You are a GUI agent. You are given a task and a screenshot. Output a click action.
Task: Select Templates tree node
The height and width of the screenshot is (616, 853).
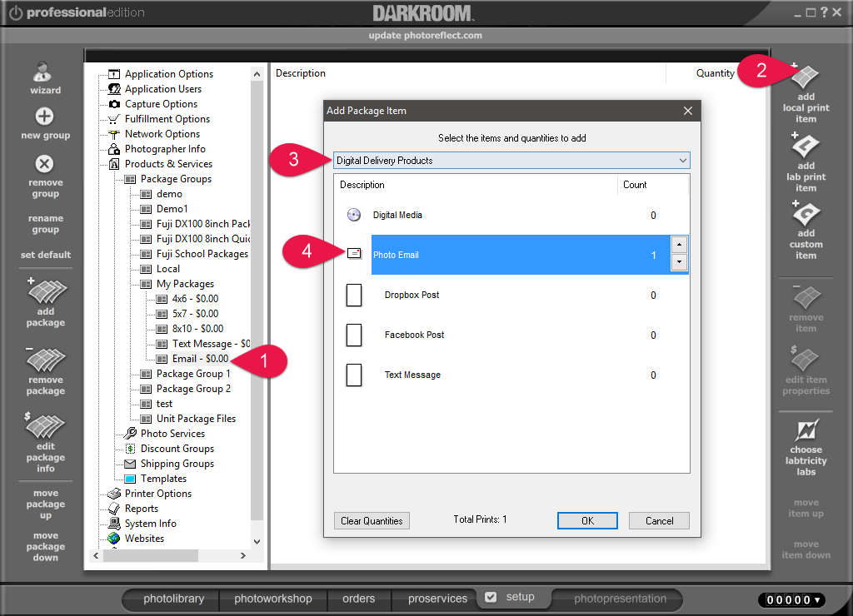163,479
